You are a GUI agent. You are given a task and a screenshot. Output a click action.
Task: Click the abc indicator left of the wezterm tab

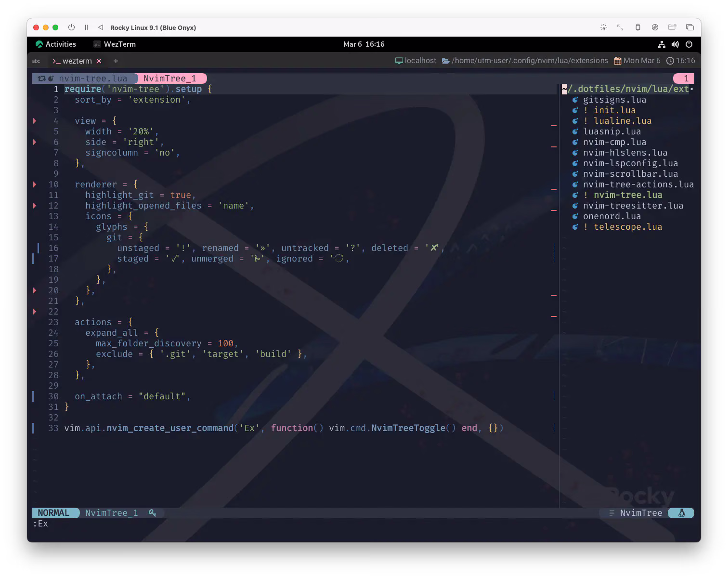pyautogui.click(x=36, y=61)
